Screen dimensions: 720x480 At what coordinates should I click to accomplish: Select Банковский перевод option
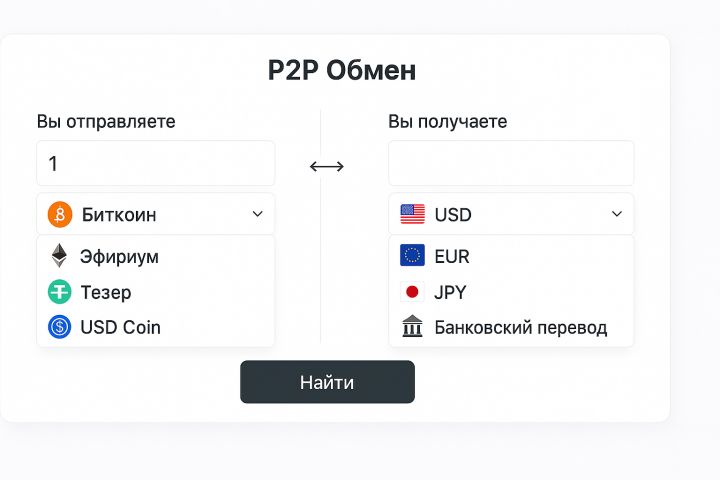click(x=520, y=327)
